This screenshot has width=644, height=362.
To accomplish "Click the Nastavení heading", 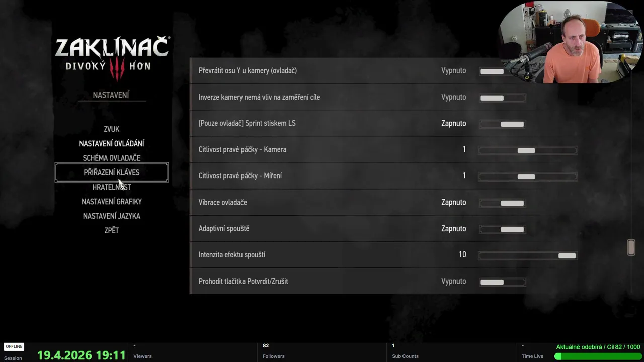I will pos(111,95).
